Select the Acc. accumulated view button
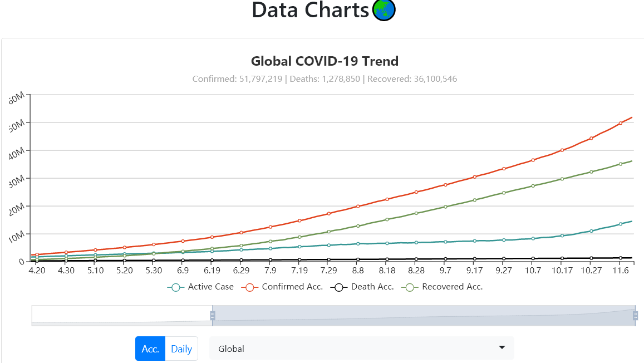Screen dimensions: 644x363 (150, 349)
